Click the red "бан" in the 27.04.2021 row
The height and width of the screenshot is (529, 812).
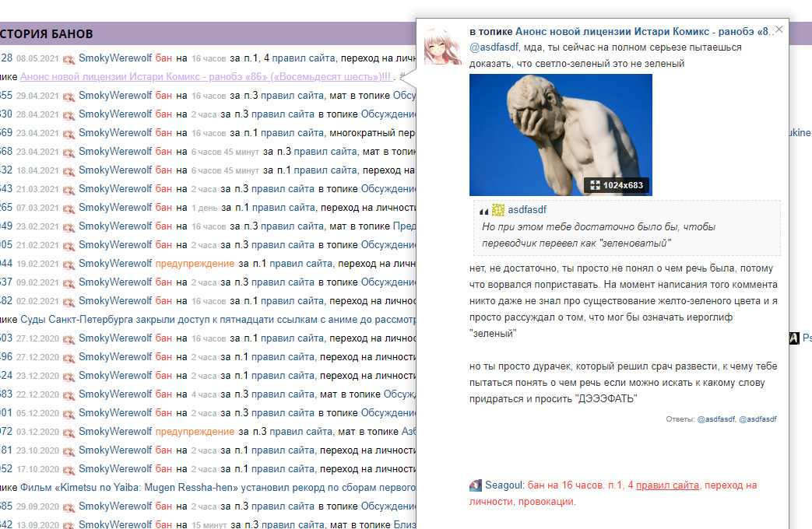point(163,114)
